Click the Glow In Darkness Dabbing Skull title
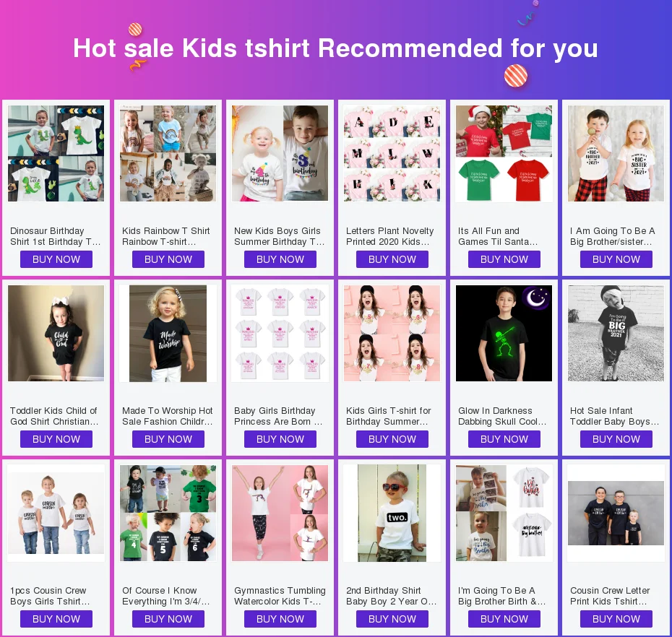Viewport: 672px width, 637px height. coord(502,416)
